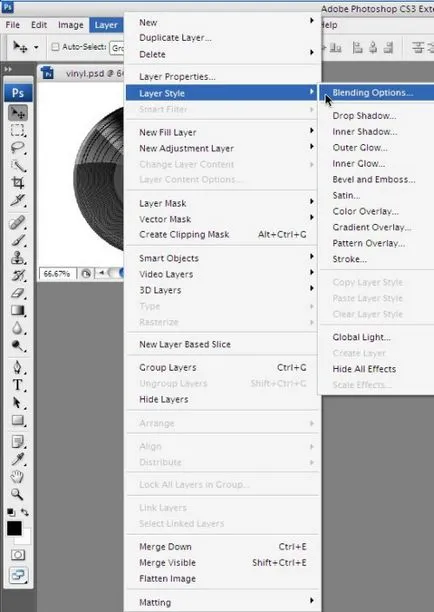The height and width of the screenshot is (612, 434).
Task: Click the Layer menu title
Action: 106,25
